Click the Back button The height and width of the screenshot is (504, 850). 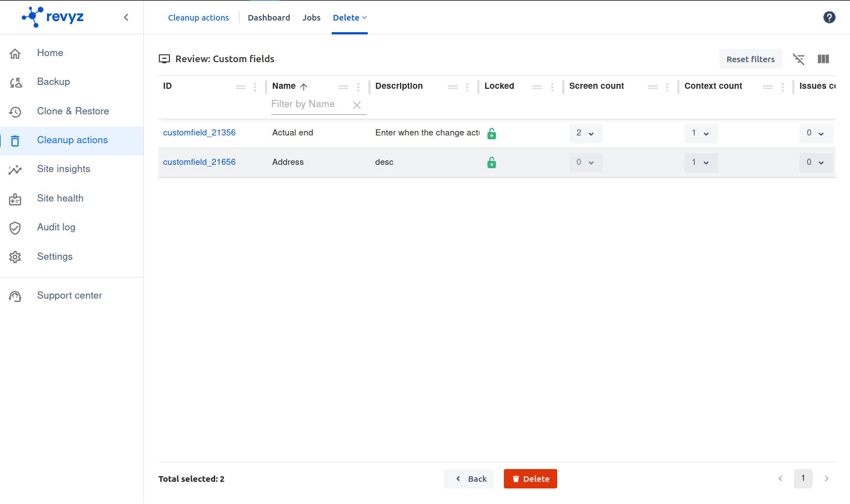[469, 479]
